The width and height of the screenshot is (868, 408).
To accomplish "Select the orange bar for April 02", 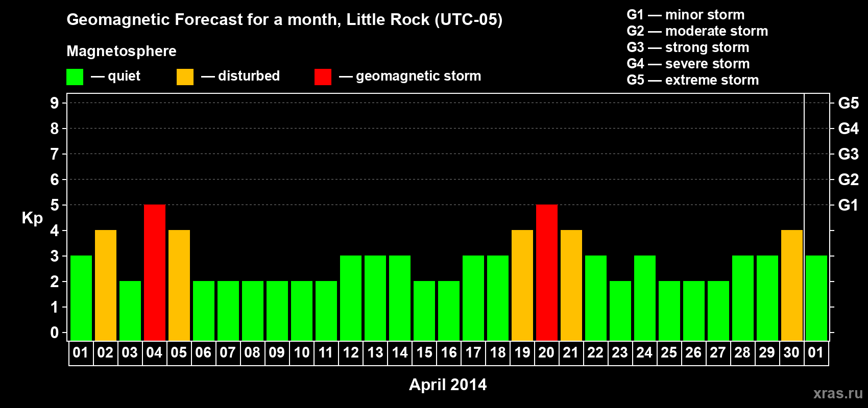I will (106, 286).
